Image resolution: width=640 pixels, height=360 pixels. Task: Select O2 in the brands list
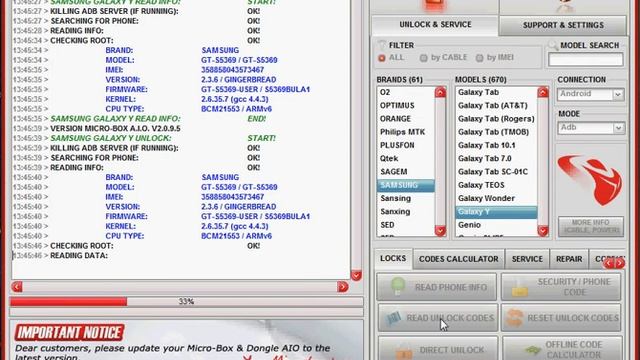(x=405, y=92)
